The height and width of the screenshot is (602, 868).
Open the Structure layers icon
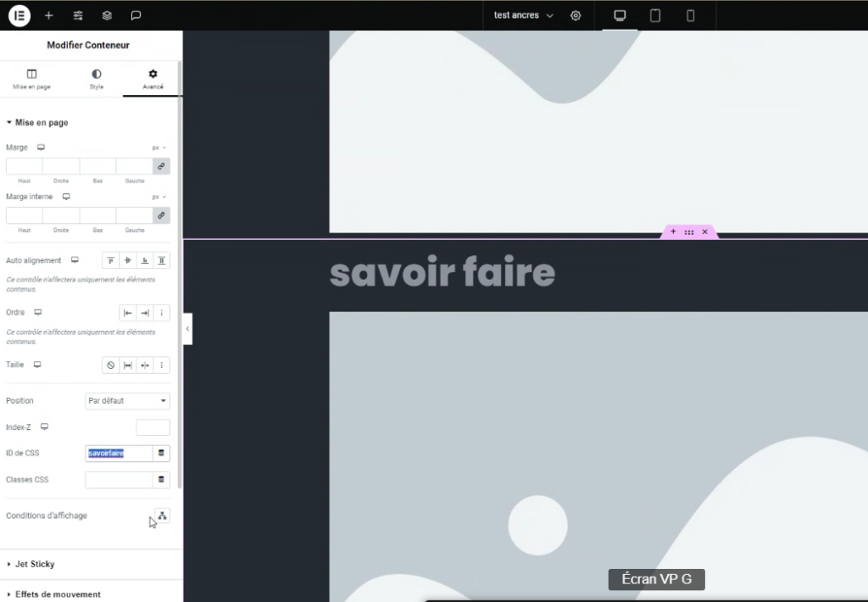point(107,15)
